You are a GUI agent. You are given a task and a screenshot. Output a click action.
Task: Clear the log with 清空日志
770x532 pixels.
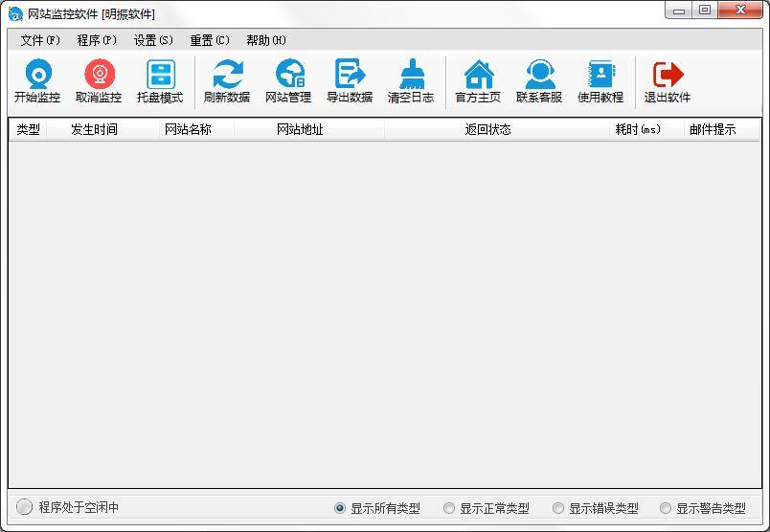click(x=411, y=81)
